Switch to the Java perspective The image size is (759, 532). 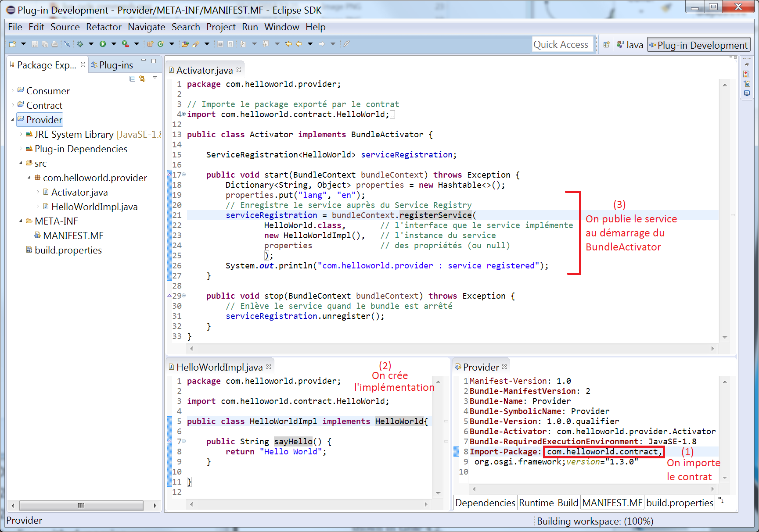tap(630, 45)
